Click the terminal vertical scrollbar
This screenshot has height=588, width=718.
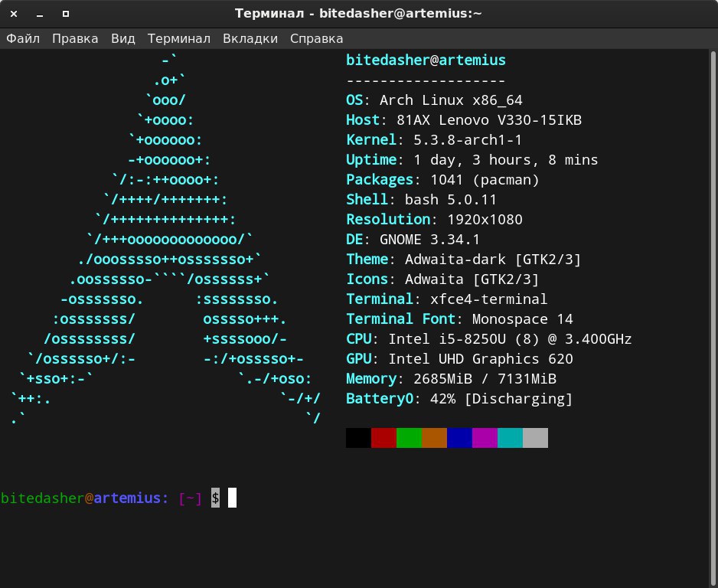(x=713, y=318)
